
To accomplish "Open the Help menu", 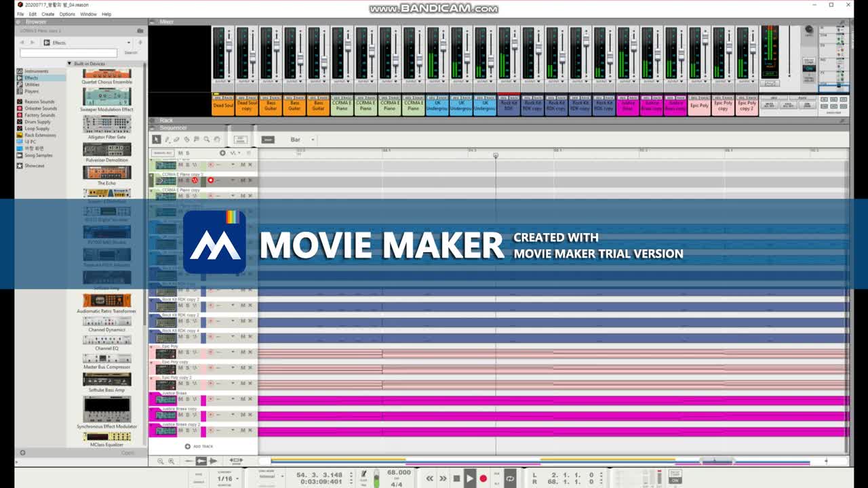I will click(x=106, y=14).
